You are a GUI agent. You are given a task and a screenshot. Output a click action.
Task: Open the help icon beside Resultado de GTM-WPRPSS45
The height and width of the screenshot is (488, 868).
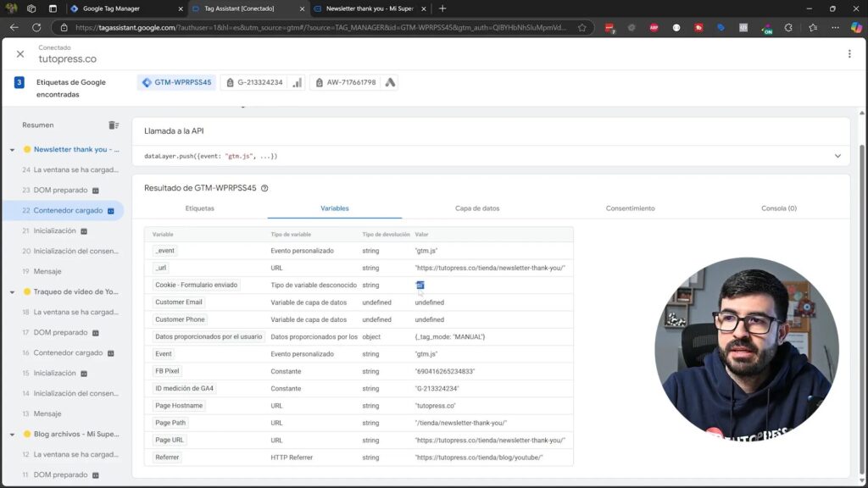(264, 188)
